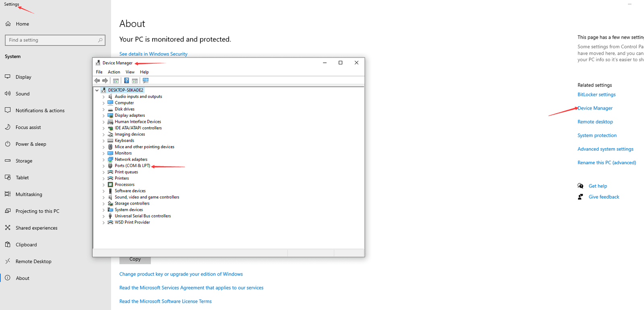Click Rename this PC (advanced) link
This screenshot has height=310, width=644.
coord(607,163)
